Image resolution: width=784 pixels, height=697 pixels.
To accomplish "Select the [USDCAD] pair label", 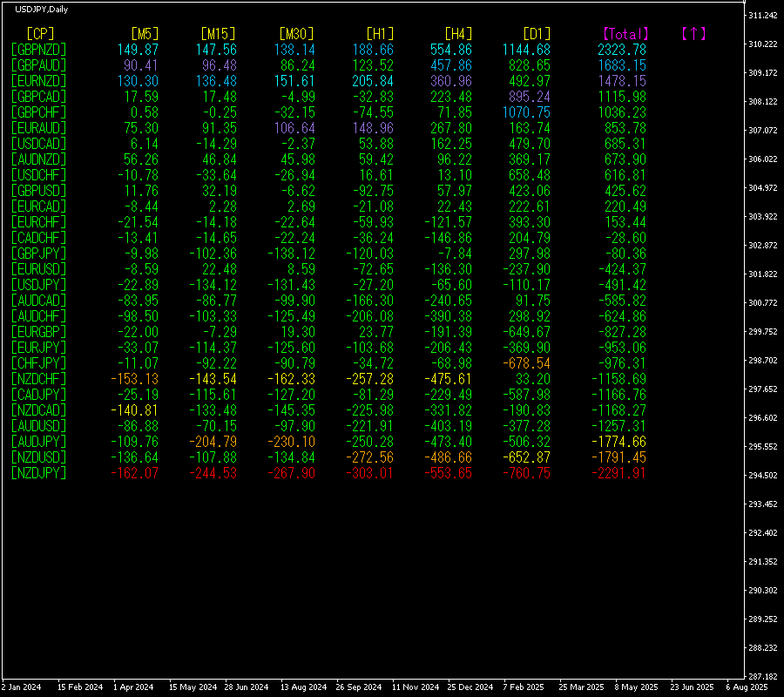I will click(39, 144).
